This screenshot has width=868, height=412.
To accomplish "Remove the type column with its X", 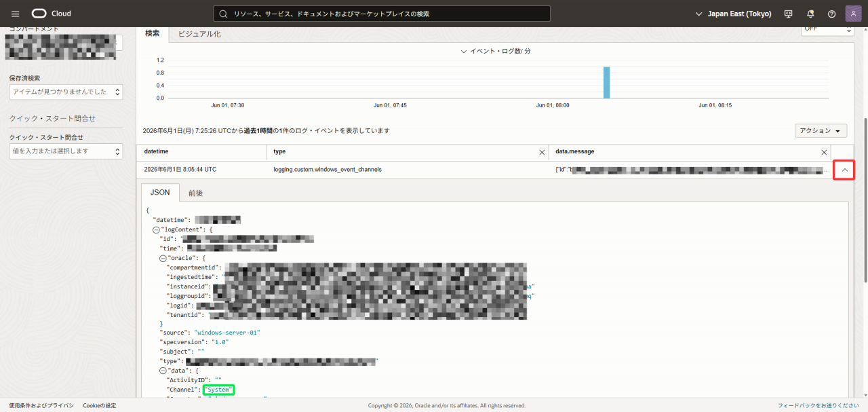I will coord(542,153).
